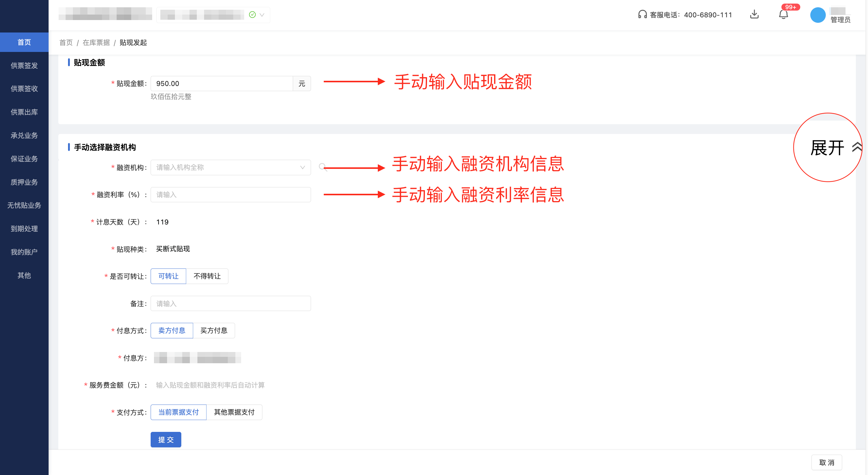Click the search icon beside 融资机构
Image resolution: width=868 pixels, height=475 pixels.
point(323,167)
